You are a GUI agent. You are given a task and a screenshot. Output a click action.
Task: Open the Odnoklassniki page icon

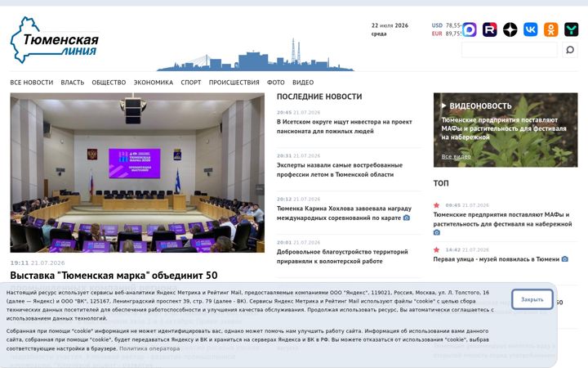[551, 29]
